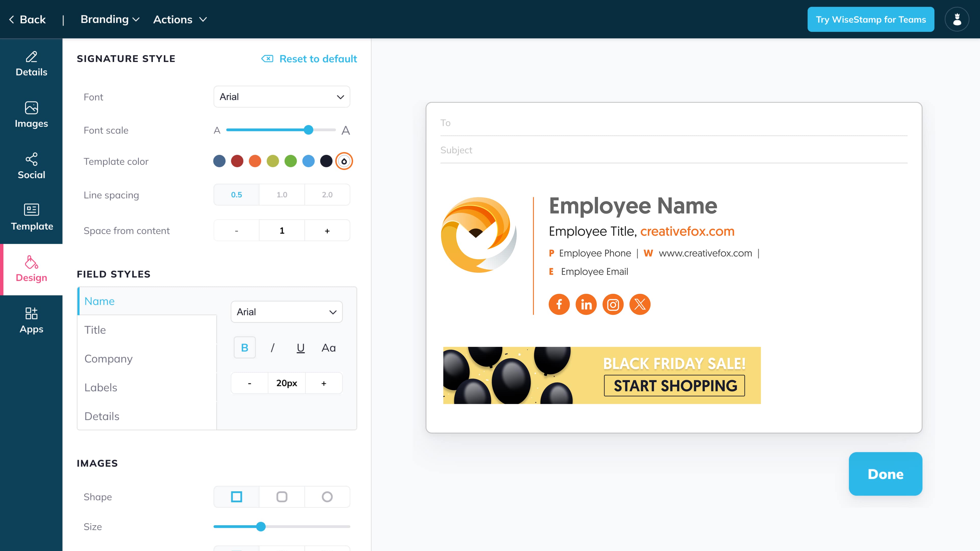Select rounded image shape
The height and width of the screenshot is (551, 980).
point(281,496)
